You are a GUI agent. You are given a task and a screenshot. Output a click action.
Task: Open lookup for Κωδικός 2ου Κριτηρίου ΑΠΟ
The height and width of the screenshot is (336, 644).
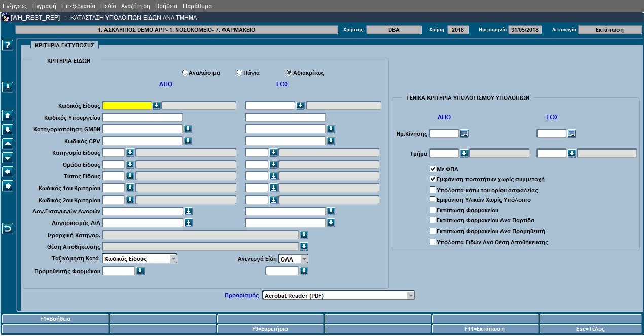130,200
